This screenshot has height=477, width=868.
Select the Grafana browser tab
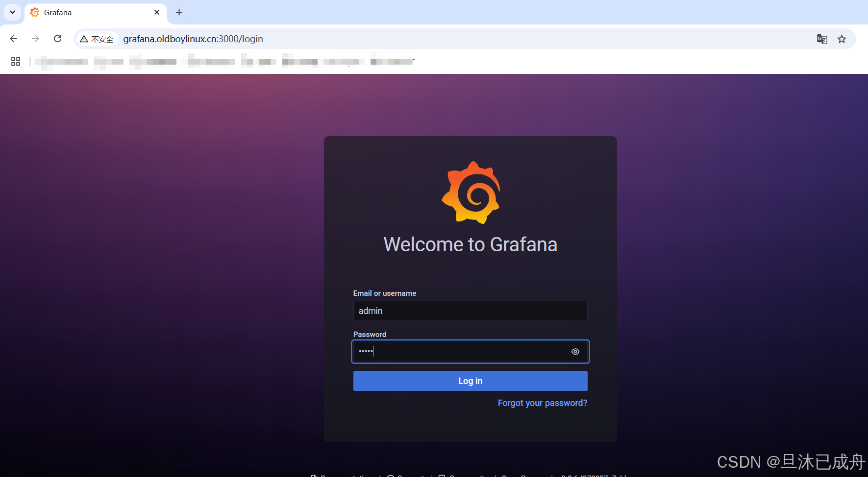[96, 13]
